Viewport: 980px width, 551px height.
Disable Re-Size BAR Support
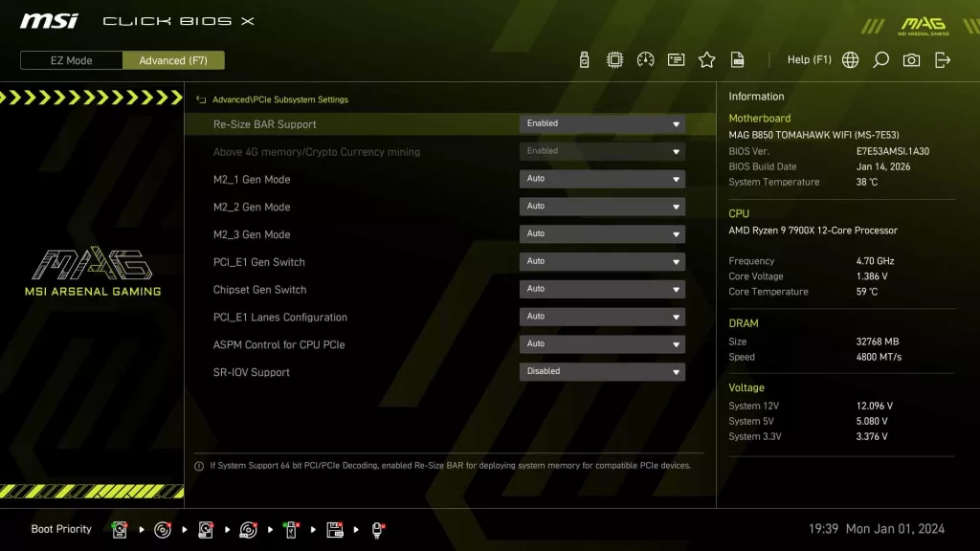pyautogui.click(x=601, y=123)
